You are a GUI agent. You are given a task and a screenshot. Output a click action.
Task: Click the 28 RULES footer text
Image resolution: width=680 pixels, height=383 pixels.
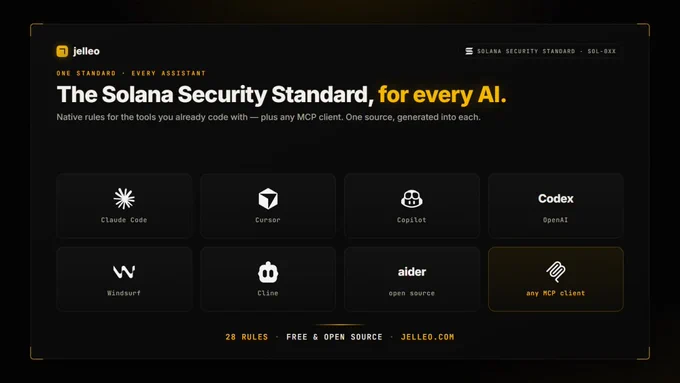(247, 337)
